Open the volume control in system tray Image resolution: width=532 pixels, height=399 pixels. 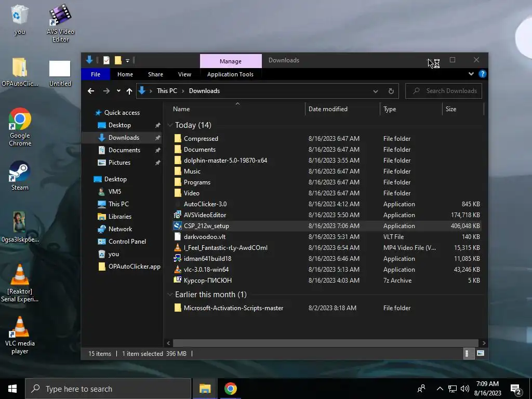point(465,389)
